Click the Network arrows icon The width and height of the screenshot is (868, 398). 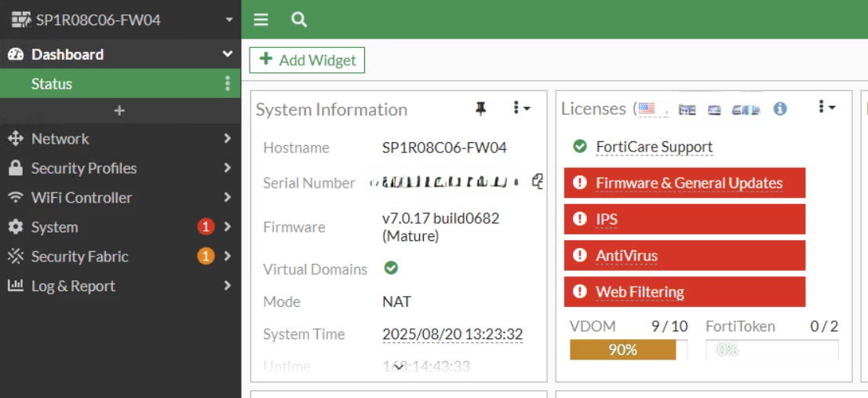pyautogui.click(x=16, y=138)
